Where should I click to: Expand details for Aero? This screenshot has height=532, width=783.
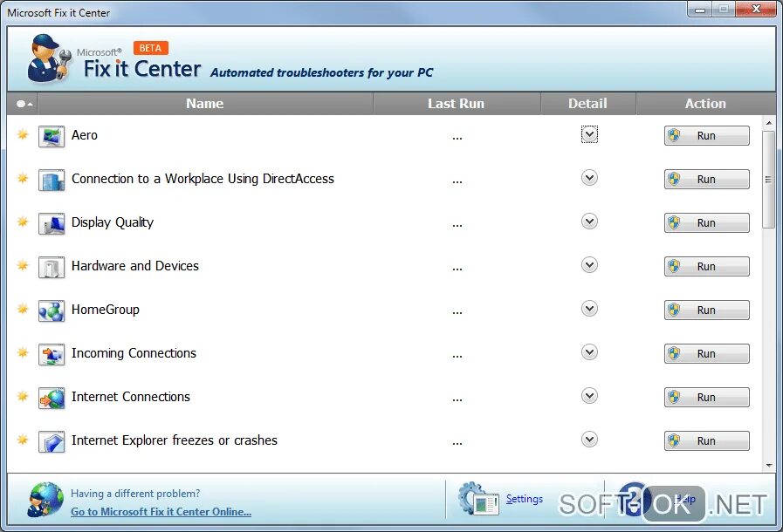coord(589,134)
